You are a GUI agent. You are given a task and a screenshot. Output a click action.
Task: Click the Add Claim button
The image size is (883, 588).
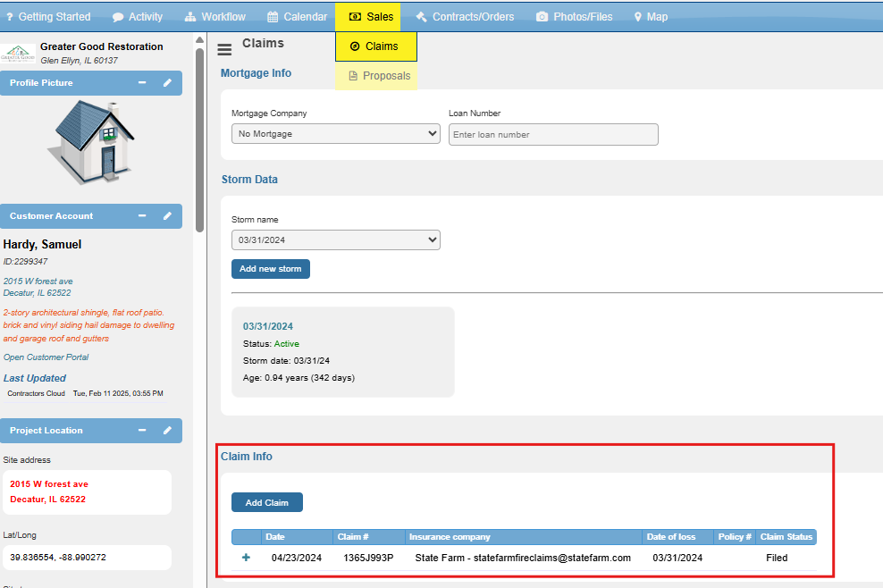coord(267,502)
